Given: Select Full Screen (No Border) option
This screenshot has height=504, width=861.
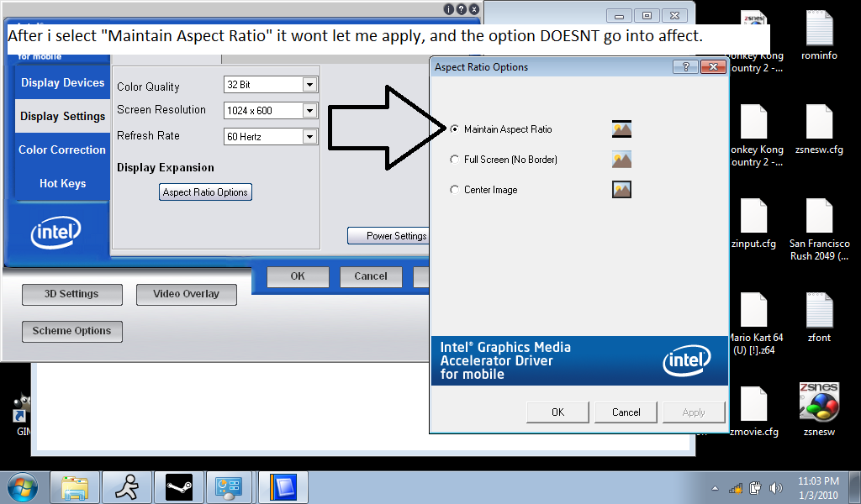Looking at the screenshot, I should point(454,160).
